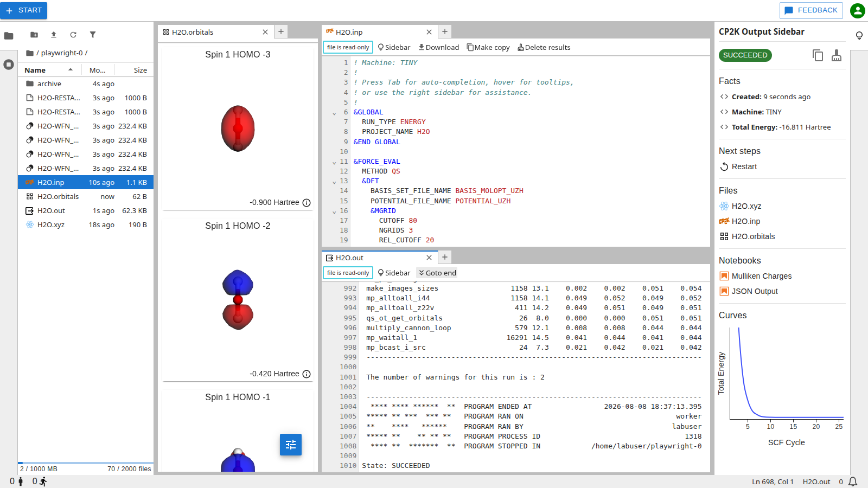
Task: Open notifications bell in status bar
Action: coord(853,481)
